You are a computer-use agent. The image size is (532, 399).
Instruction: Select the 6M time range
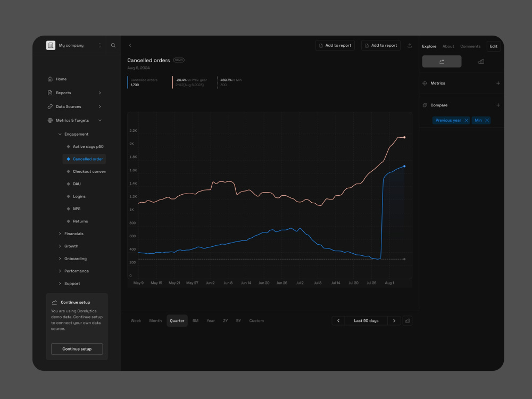pyautogui.click(x=195, y=321)
